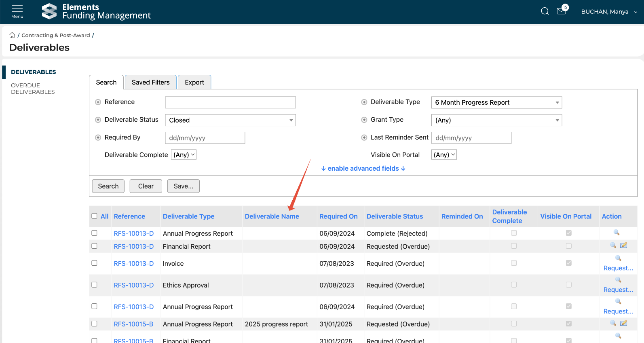
Task: Click the home breadcrumb icon
Action: (12, 35)
